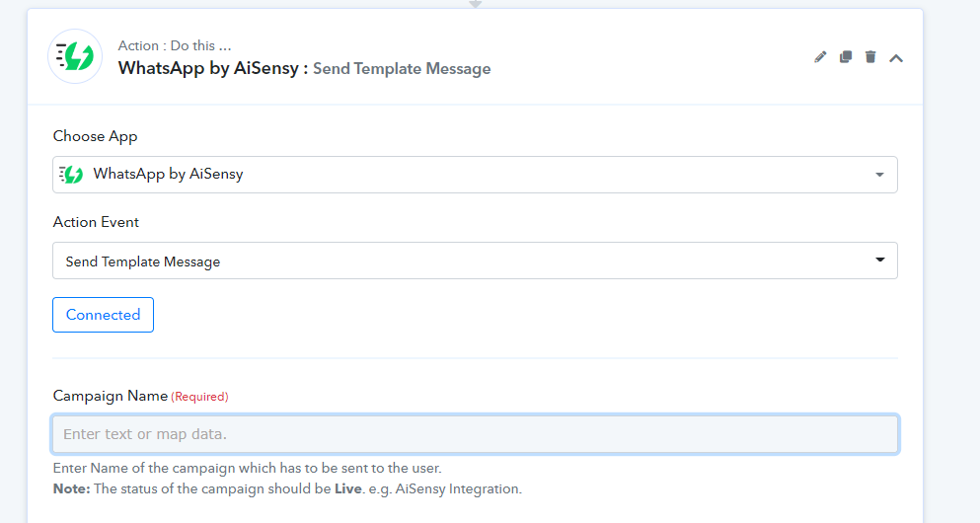The width and height of the screenshot is (980, 523).
Task: Click the Connected button
Action: (103, 315)
